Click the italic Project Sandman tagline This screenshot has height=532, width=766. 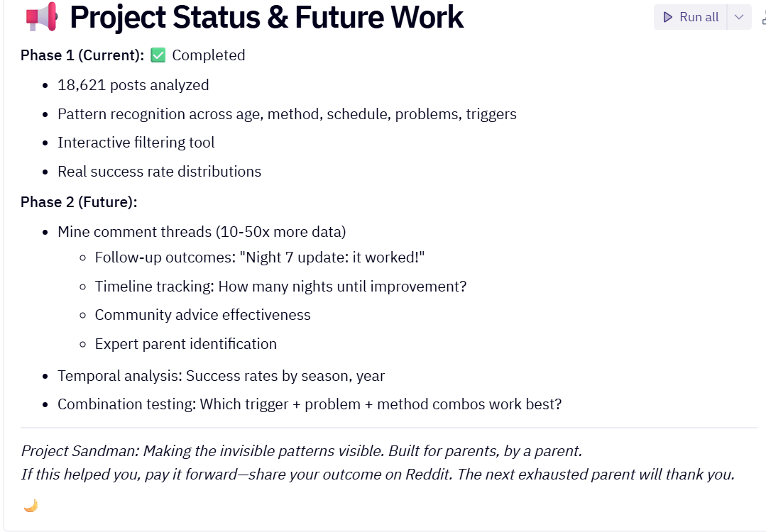point(301,451)
